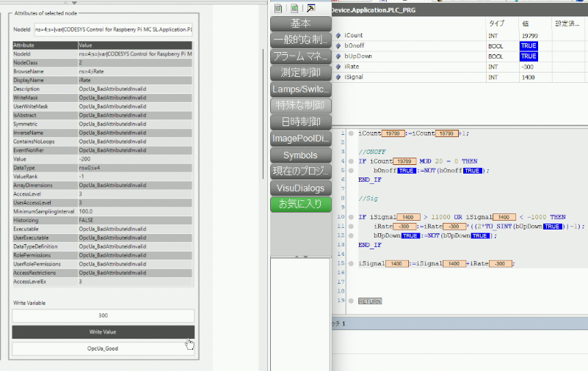Expand the Lamps/Switc... toolbox category
The height and width of the screenshot is (371, 588).
pyautogui.click(x=301, y=89)
